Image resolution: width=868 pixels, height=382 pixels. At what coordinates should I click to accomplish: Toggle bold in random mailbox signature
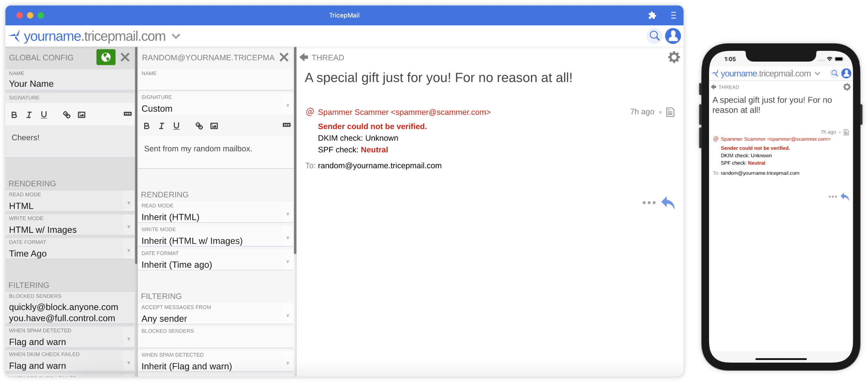[x=147, y=126]
